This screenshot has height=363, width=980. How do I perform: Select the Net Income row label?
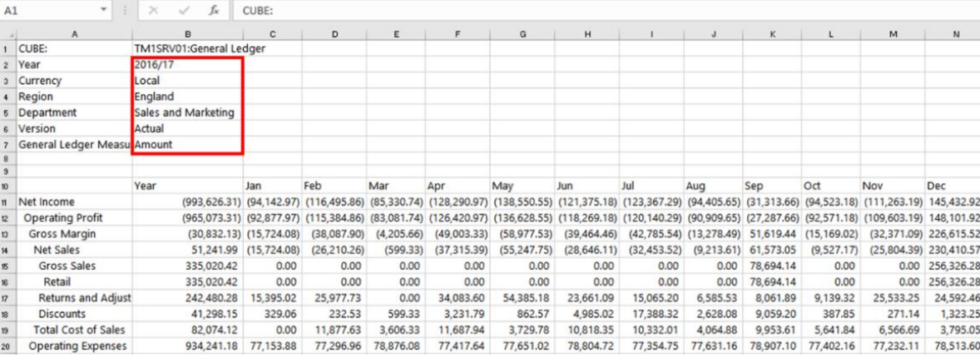click(x=74, y=202)
